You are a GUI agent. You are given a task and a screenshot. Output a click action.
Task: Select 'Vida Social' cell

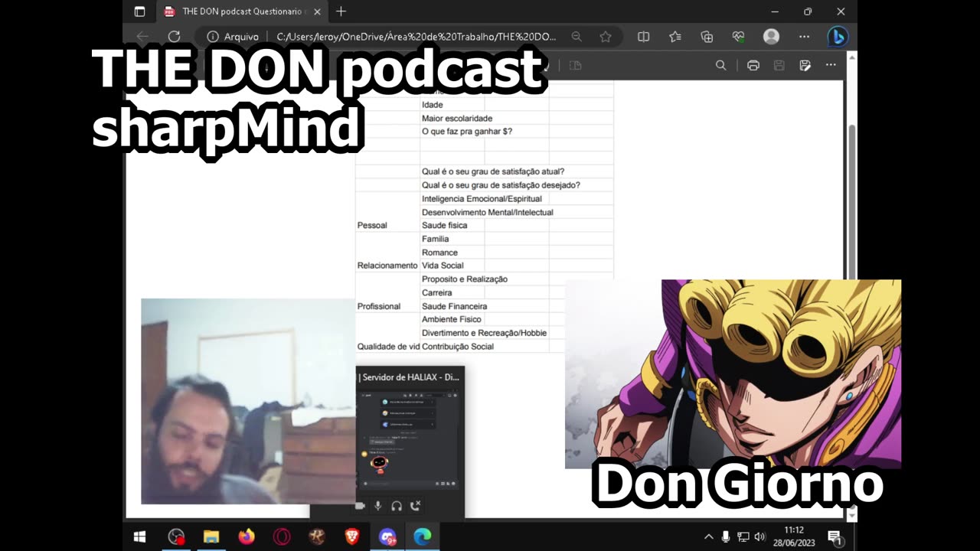(443, 266)
